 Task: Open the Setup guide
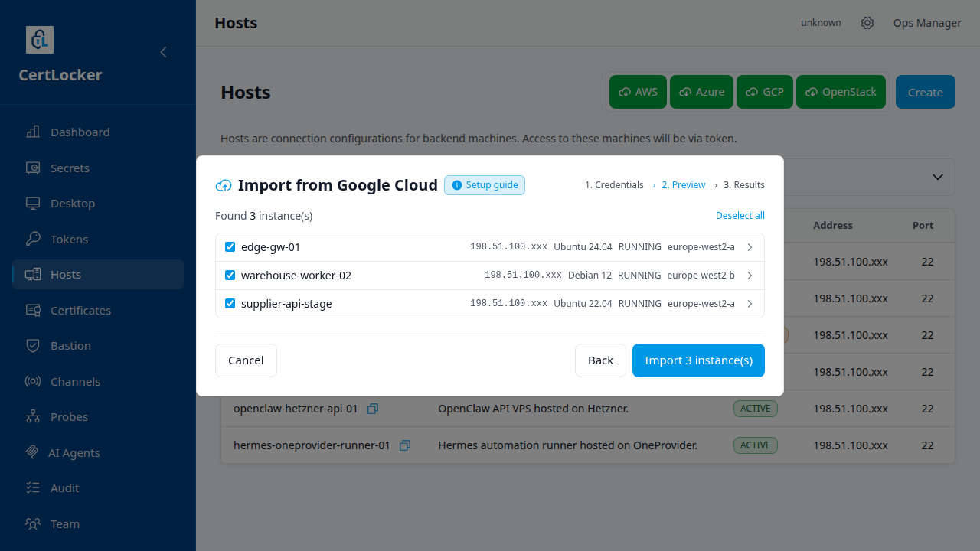click(485, 185)
